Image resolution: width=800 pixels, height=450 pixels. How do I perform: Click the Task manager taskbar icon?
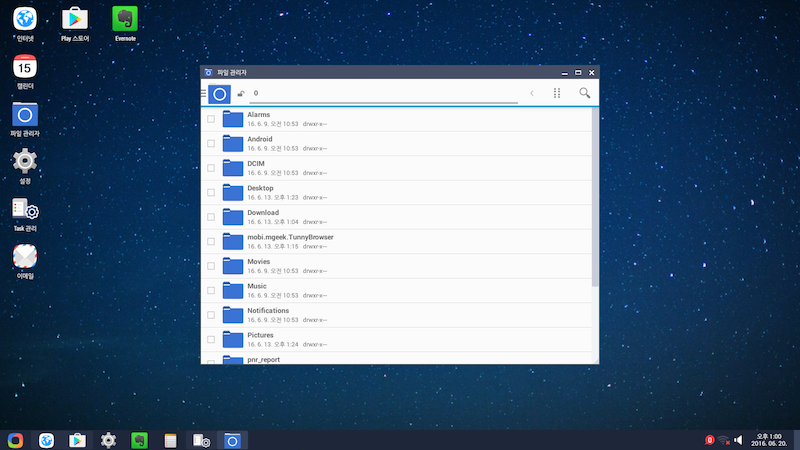click(201, 440)
